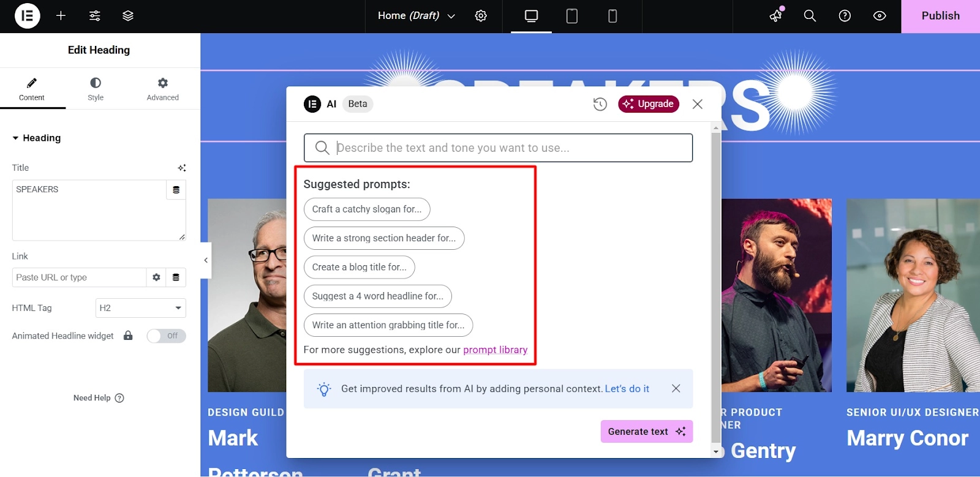The width and height of the screenshot is (980, 477).
Task: Switch to the Advanced tab
Action: (163, 89)
